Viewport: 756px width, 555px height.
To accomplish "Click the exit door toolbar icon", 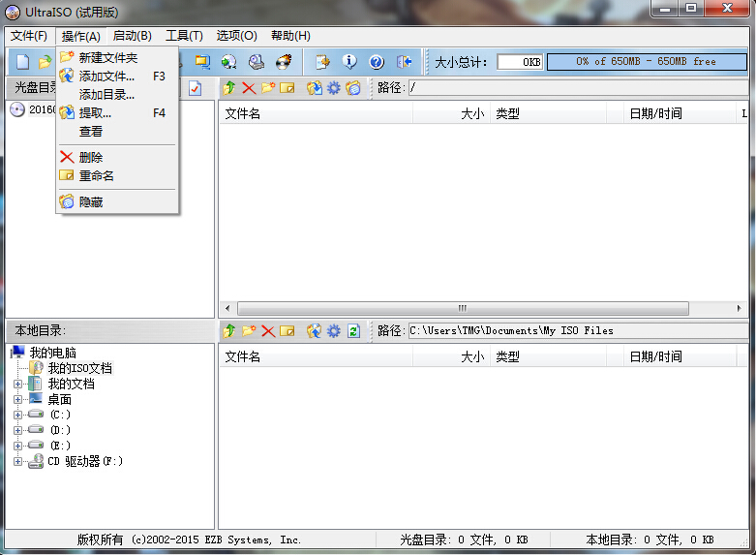I will pos(404,62).
